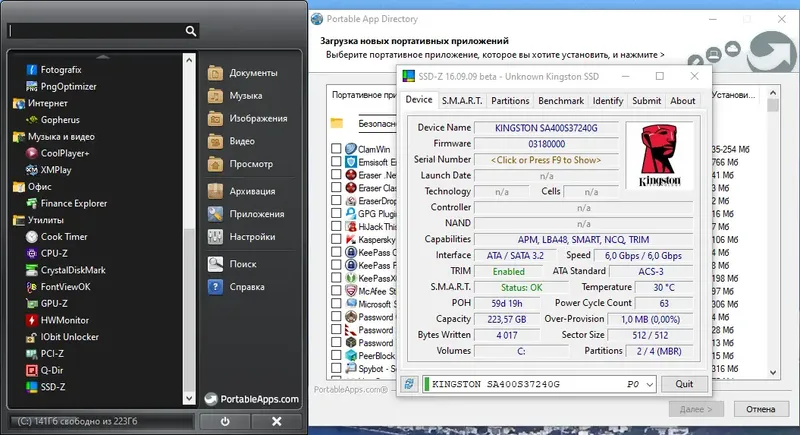Check the ClamWin checkbox

[336, 148]
